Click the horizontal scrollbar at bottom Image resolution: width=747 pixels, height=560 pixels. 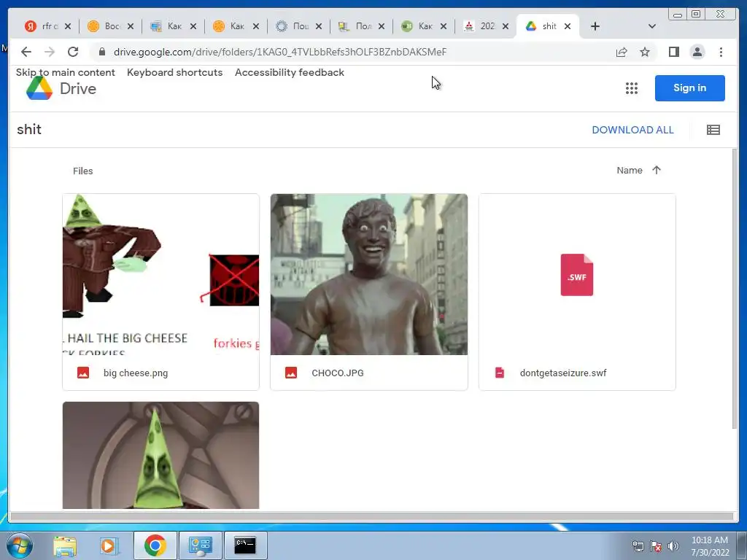tap(371, 516)
